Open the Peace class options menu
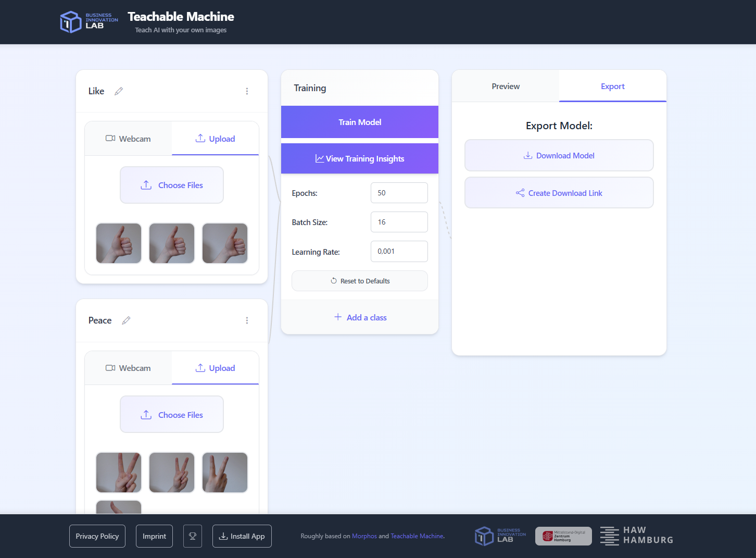756x558 pixels. (x=247, y=320)
